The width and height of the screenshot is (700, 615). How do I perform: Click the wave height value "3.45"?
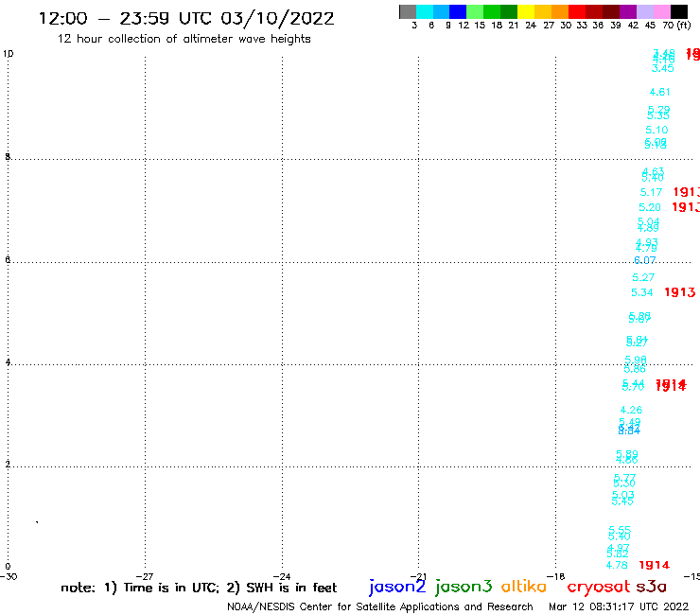(x=662, y=68)
